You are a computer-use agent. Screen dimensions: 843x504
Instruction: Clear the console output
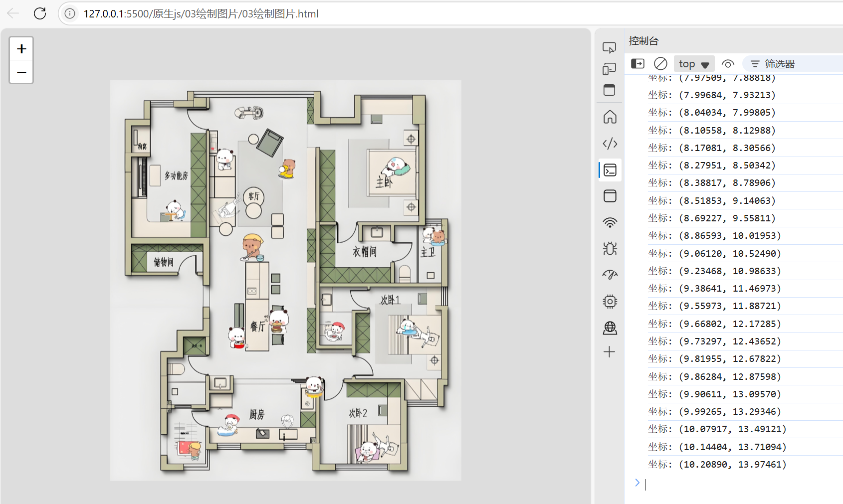point(660,64)
